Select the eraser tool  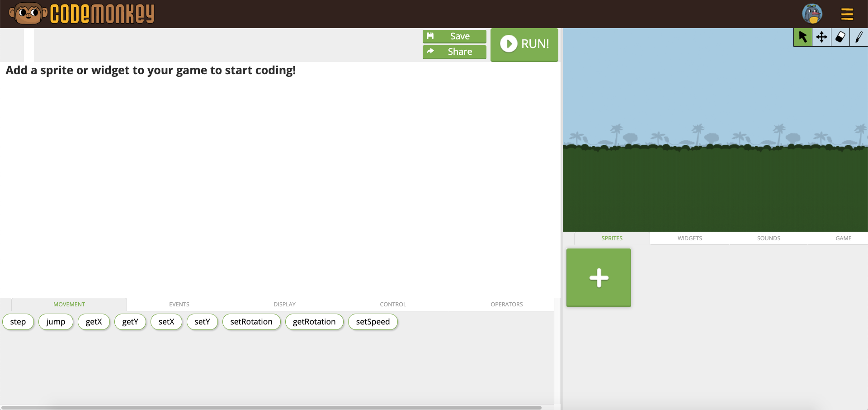click(840, 37)
